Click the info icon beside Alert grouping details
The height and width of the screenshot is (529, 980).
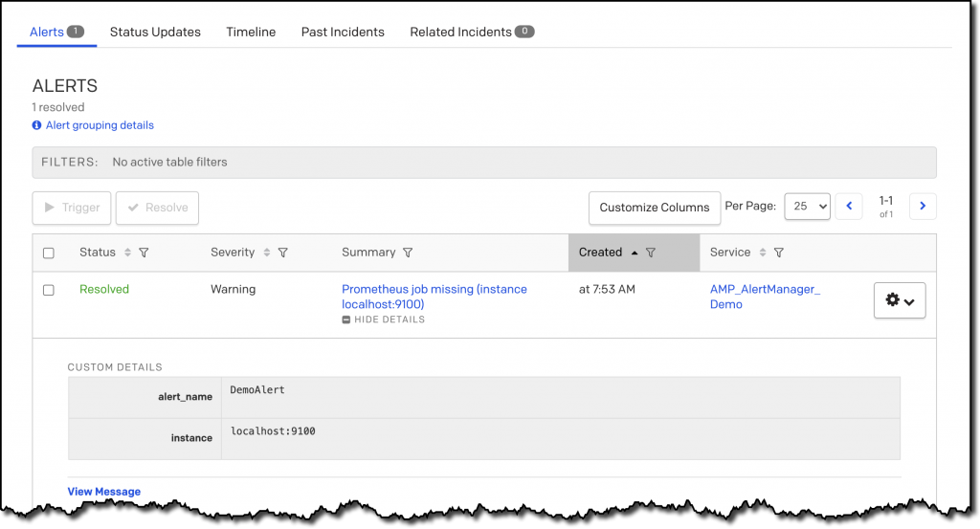tap(37, 125)
